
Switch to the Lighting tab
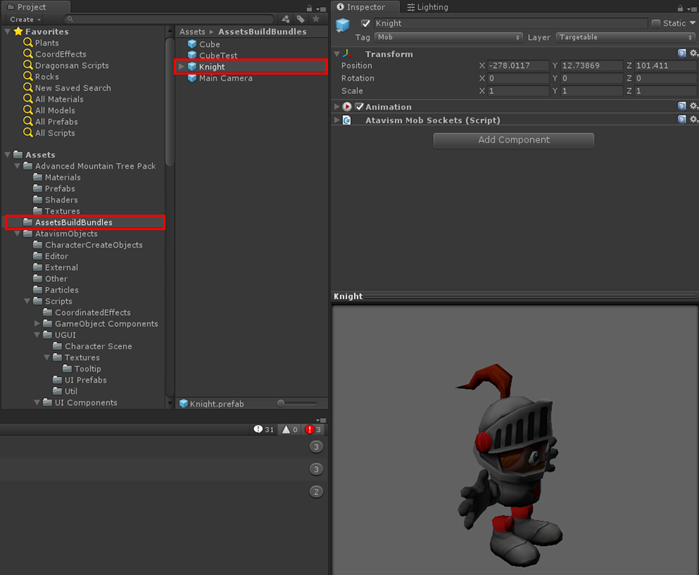coord(428,7)
